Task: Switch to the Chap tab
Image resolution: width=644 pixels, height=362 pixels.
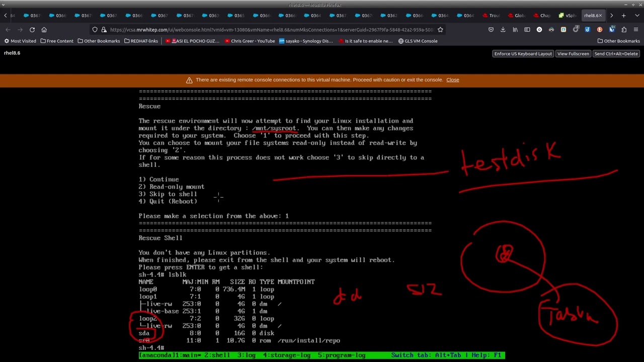Action: (x=543, y=16)
